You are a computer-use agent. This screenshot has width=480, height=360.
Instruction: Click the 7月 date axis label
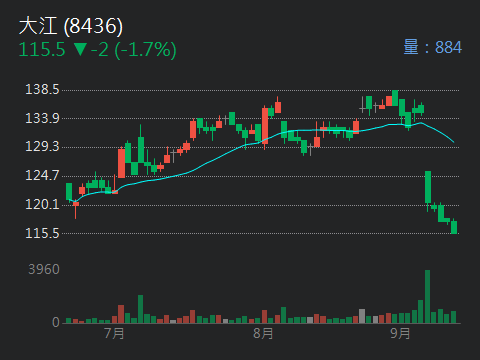(x=114, y=333)
